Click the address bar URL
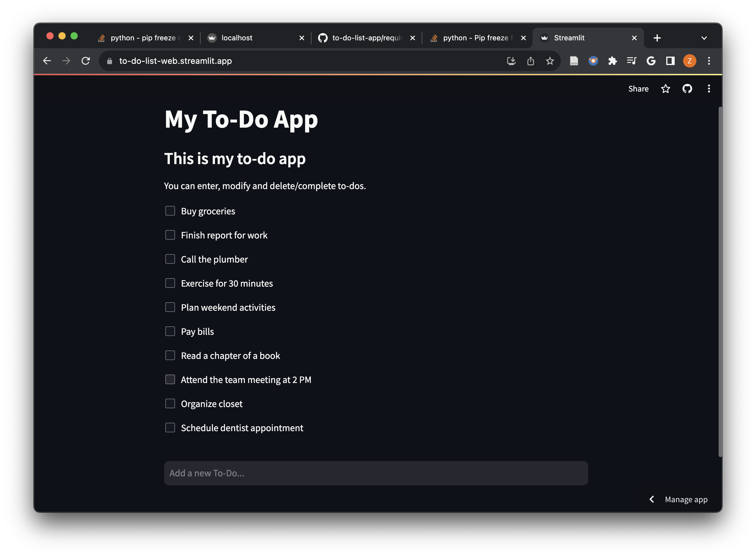The image size is (756, 557). point(176,61)
